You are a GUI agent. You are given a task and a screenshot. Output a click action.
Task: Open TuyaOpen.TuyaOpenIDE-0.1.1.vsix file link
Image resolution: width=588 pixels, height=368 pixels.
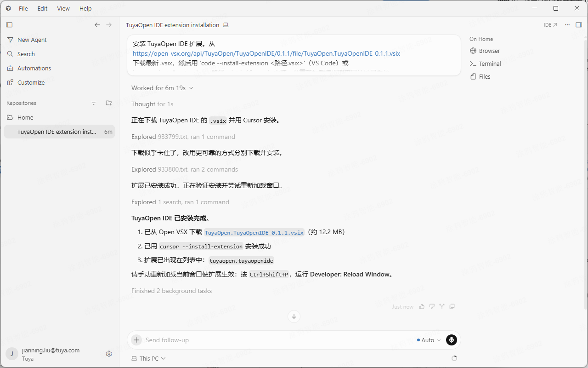[x=254, y=233]
